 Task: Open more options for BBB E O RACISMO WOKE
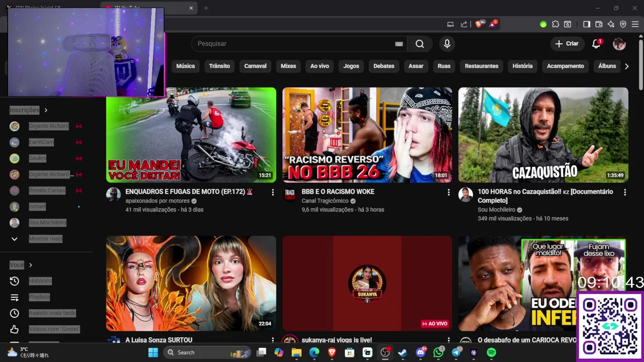pyautogui.click(x=448, y=192)
